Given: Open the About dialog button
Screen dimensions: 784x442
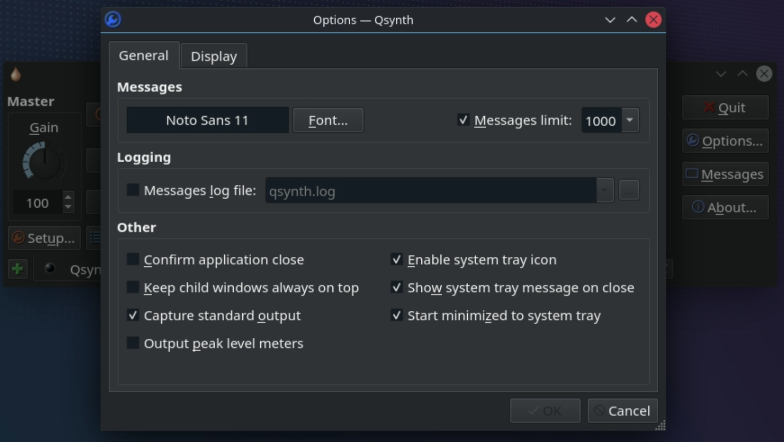Looking at the screenshot, I should (724, 207).
